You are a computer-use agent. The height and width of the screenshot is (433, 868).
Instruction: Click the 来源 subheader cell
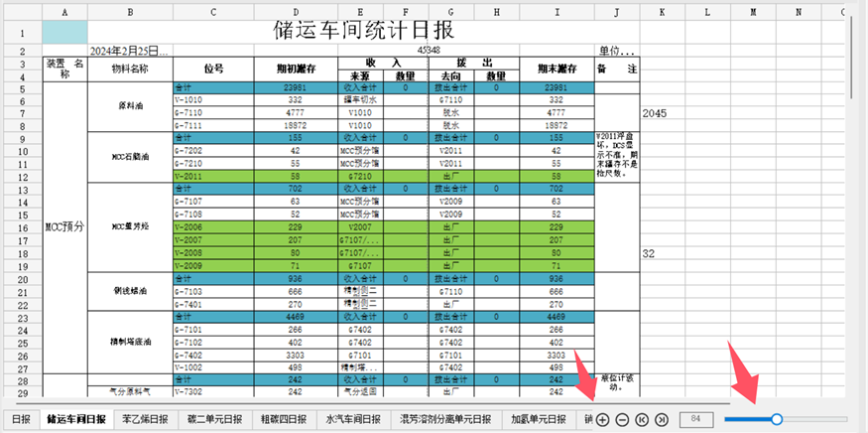pyautogui.click(x=360, y=75)
